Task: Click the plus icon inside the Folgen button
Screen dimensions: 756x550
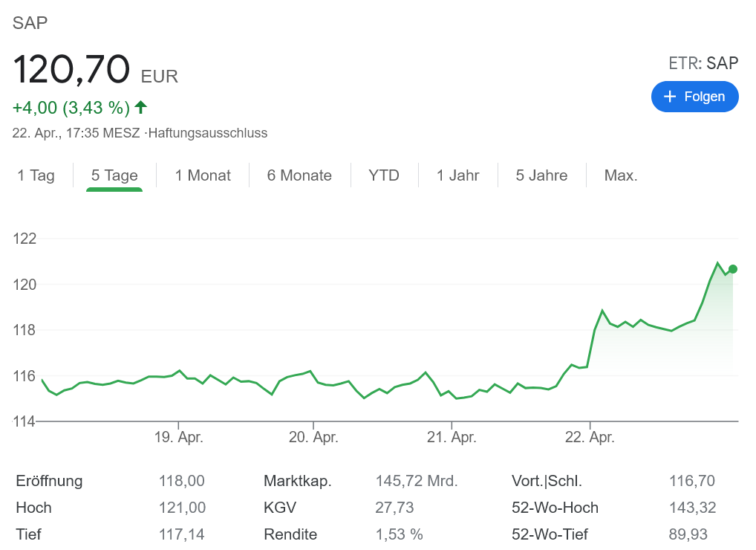Action: 670,97
